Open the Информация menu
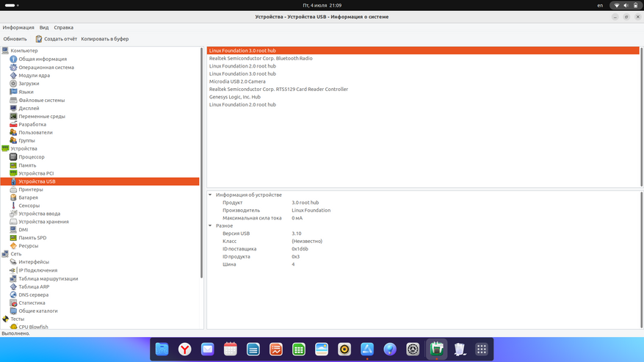Image resolution: width=644 pixels, height=362 pixels. pyautogui.click(x=18, y=27)
